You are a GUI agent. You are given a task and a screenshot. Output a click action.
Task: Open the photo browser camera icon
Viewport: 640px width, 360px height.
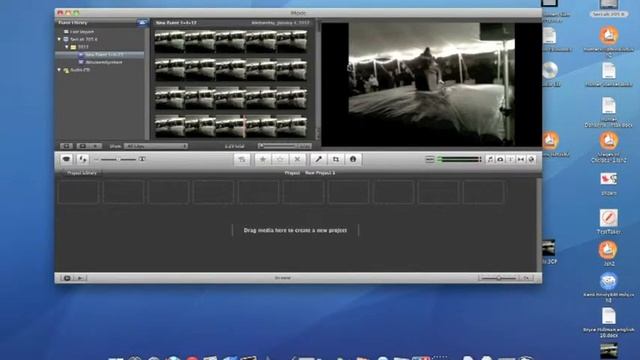500,159
